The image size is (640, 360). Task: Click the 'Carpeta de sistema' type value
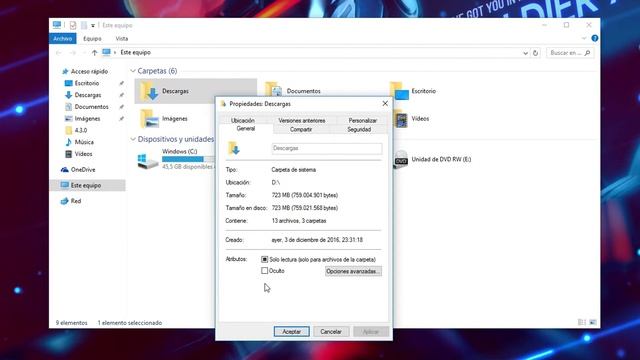pos(293,170)
